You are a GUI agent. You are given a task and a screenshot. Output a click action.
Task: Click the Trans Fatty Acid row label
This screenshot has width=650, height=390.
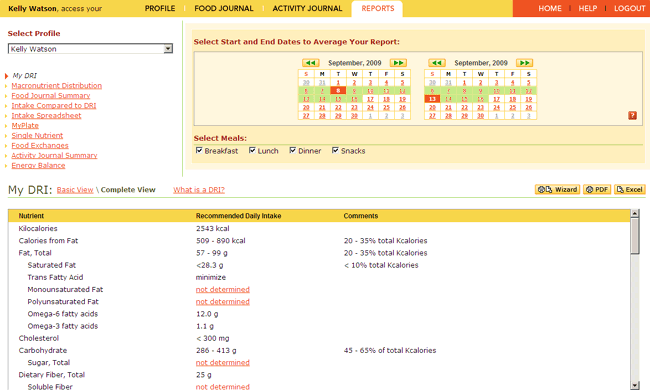[55, 277]
